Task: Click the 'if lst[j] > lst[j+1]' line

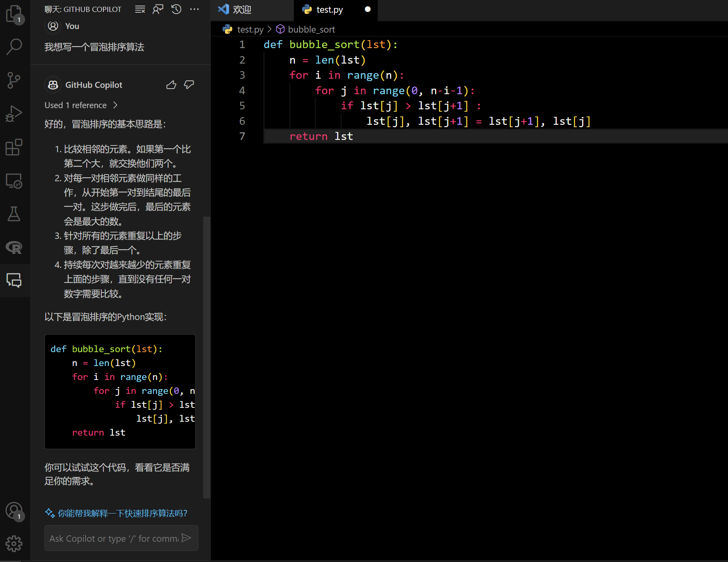Action: click(411, 106)
